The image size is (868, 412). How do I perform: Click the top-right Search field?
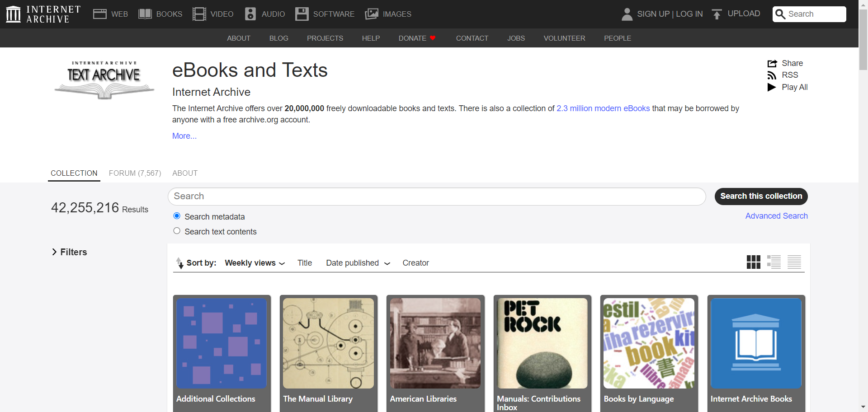809,14
